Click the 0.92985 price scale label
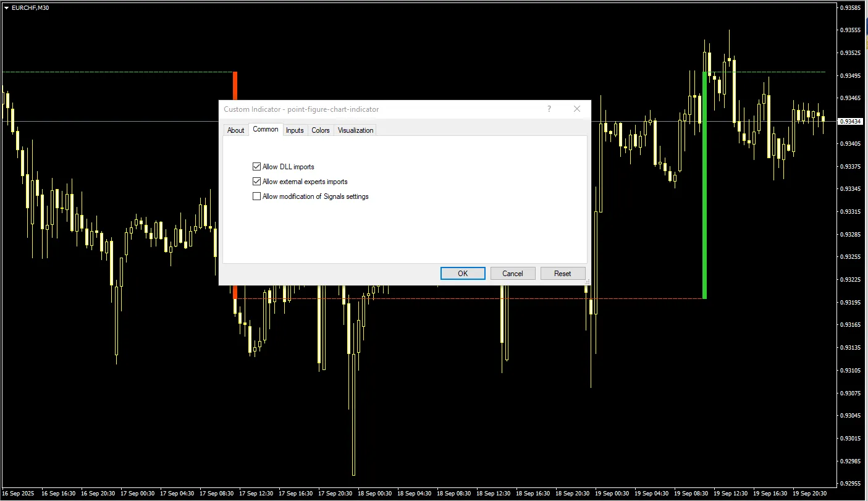The width and height of the screenshot is (868, 501). pos(851,461)
